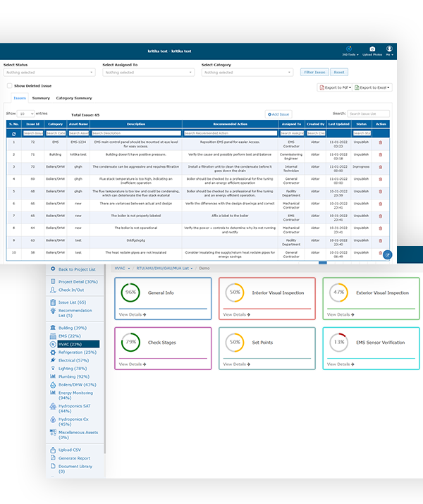423x504 pixels.
Task: Open View Details for Check Stages
Action: click(133, 364)
